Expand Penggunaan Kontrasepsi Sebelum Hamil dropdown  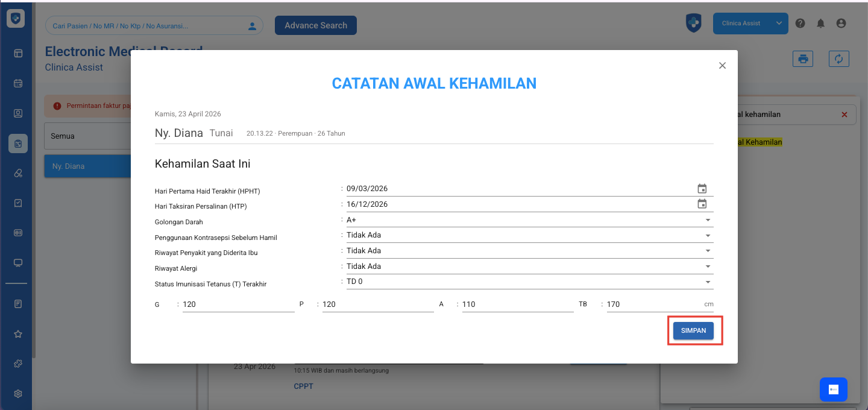(x=708, y=236)
